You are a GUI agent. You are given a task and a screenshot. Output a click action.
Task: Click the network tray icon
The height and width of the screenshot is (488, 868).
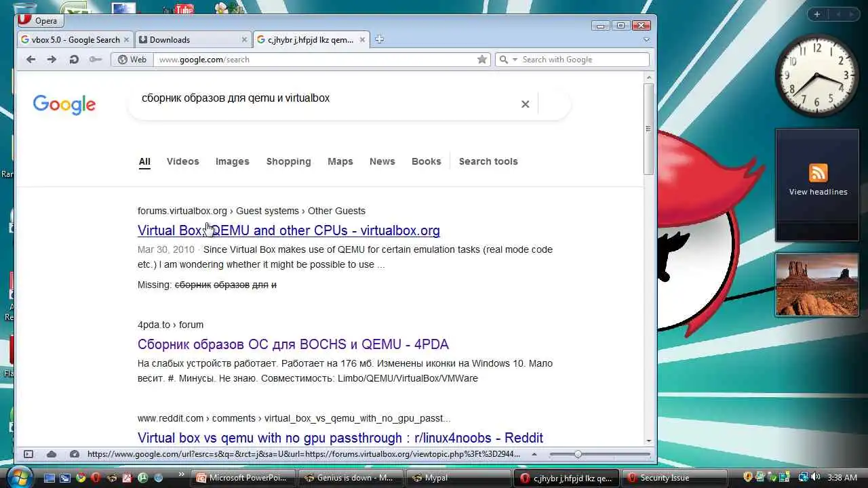tap(803, 477)
